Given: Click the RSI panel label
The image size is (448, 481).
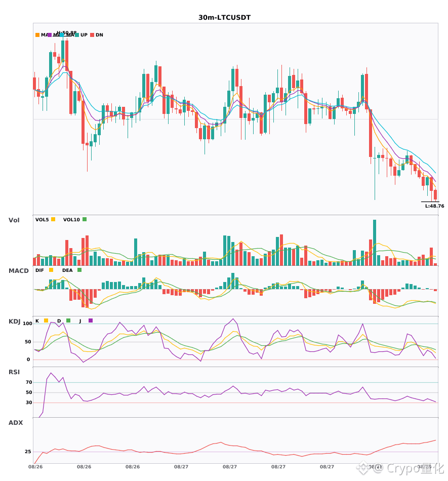Looking at the screenshot, I should (x=14, y=372).
